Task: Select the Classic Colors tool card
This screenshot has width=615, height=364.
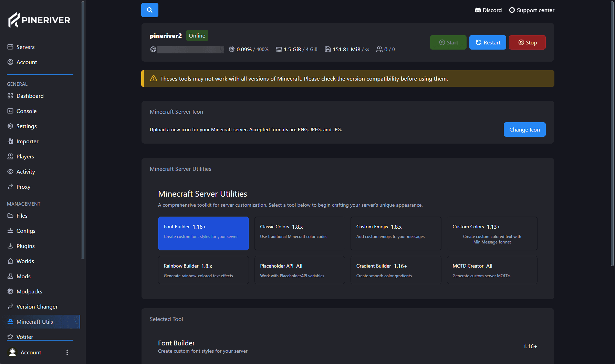Action: [300, 233]
